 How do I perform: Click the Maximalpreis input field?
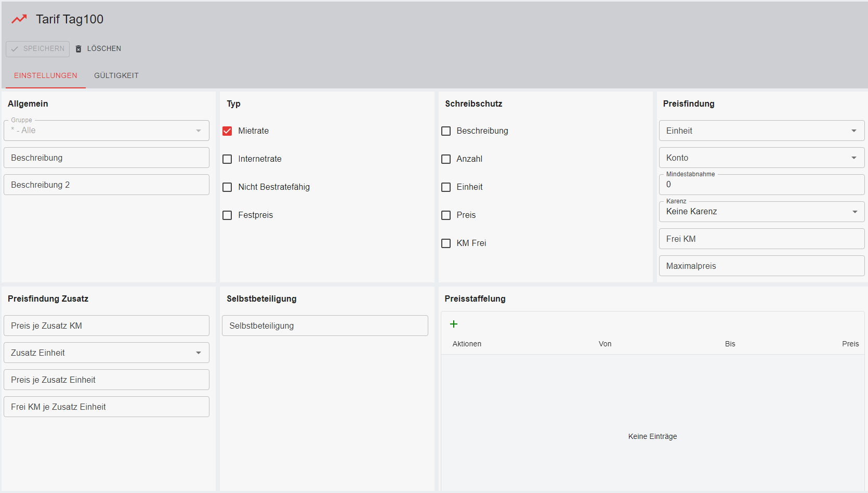[761, 266]
